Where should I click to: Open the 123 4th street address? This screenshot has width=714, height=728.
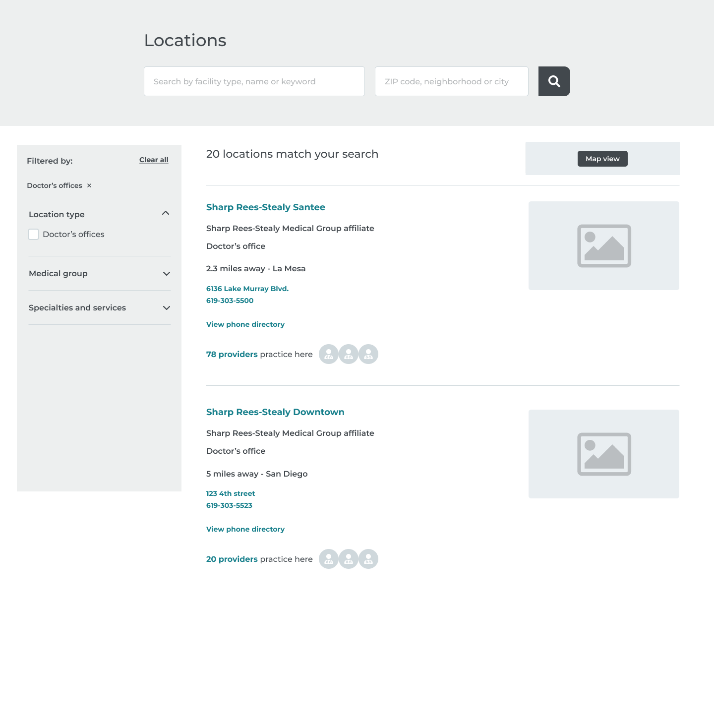coord(231,493)
